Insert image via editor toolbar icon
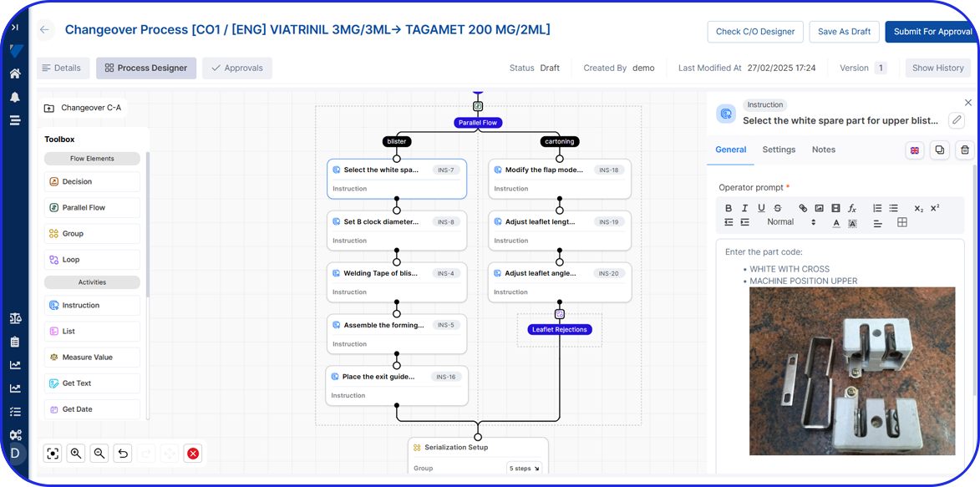This screenshot has width=980, height=487. point(819,208)
